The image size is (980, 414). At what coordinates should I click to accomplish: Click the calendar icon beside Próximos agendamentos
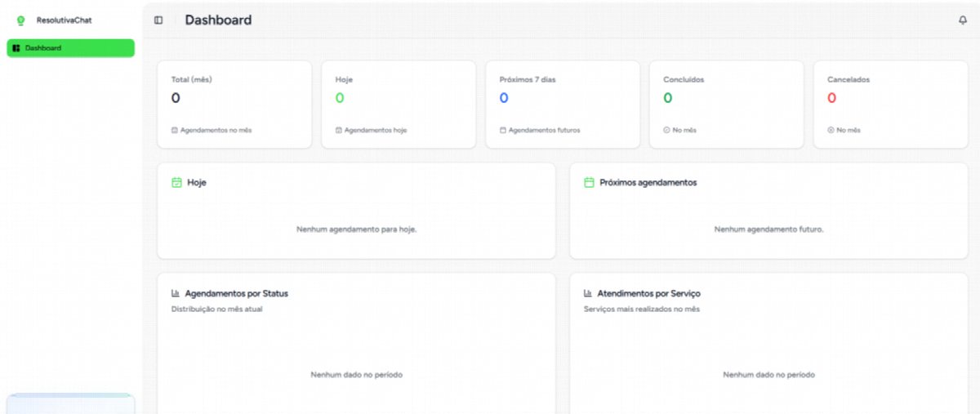pos(589,183)
